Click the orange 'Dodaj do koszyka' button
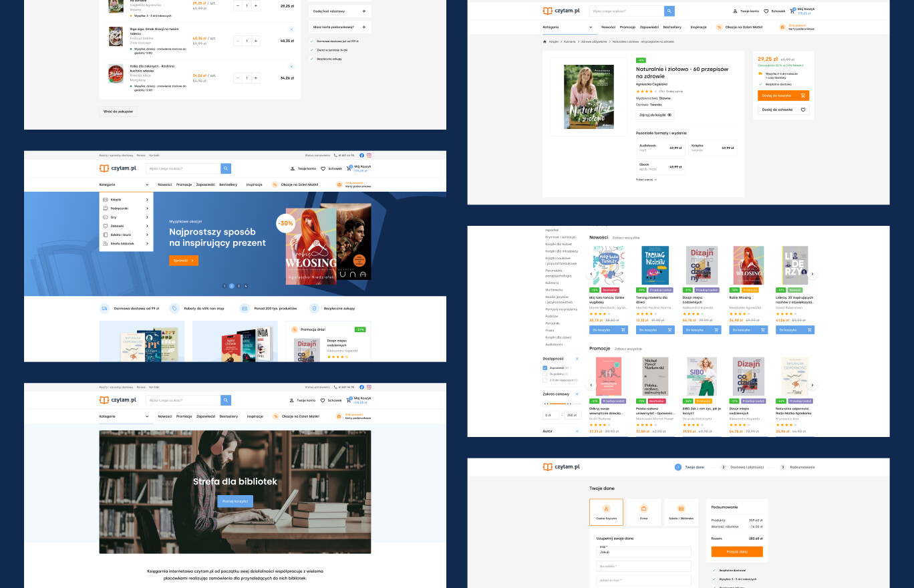The image size is (914, 588). tap(783, 96)
